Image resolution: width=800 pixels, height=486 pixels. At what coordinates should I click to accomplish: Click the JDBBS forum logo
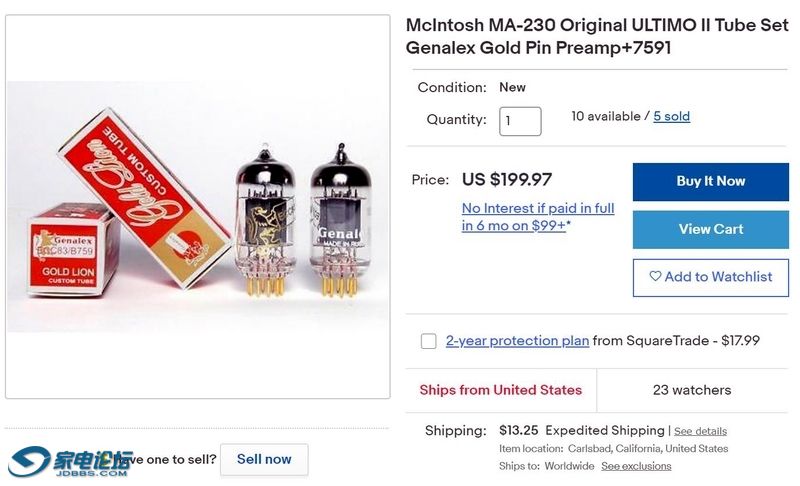click(x=71, y=461)
